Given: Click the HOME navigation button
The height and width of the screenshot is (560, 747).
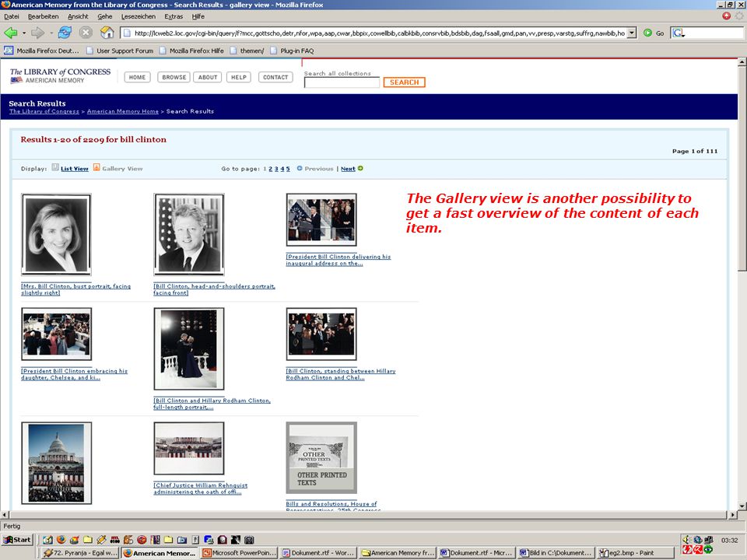Looking at the screenshot, I should point(137,77).
